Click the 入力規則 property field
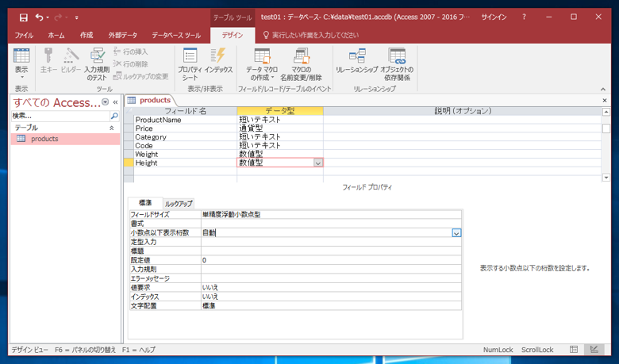Viewport: 619px width, 364px height. coord(331,270)
